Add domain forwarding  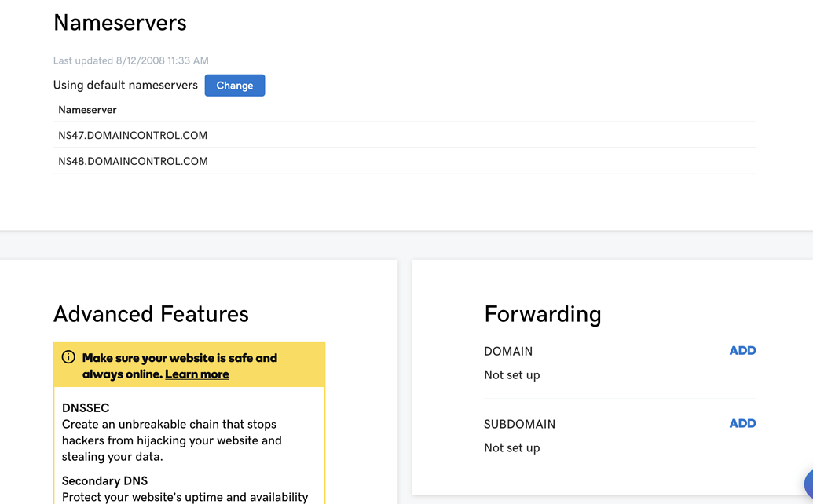pos(742,351)
